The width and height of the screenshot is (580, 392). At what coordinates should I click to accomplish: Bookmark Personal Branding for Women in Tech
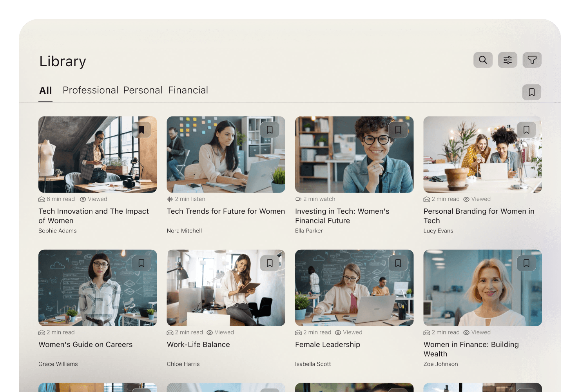pyautogui.click(x=526, y=130)
